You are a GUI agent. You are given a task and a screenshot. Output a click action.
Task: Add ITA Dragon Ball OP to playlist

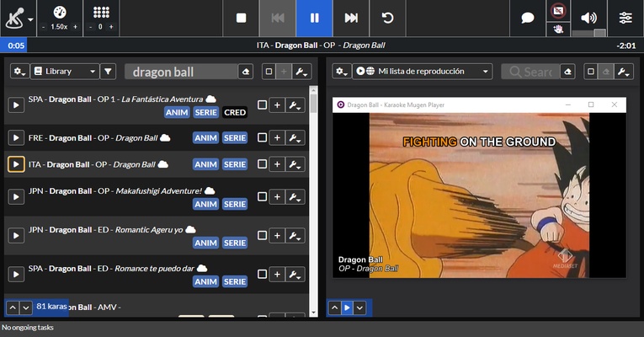[277, 164]
